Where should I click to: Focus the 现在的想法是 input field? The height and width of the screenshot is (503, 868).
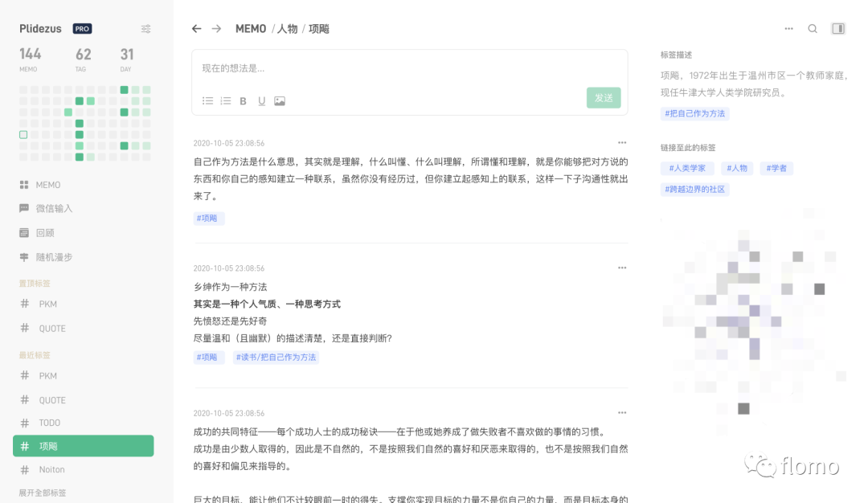tap(410, 68)
